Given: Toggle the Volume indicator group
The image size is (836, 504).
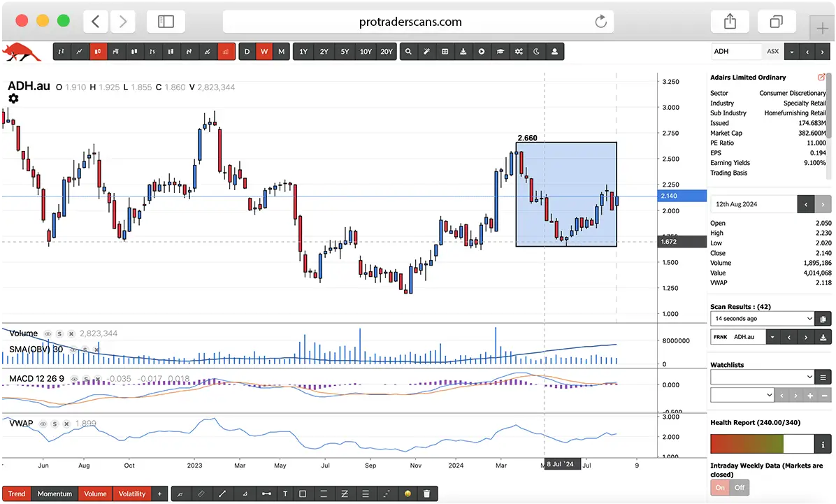Looking at the screenshot, I should point(96,494).
